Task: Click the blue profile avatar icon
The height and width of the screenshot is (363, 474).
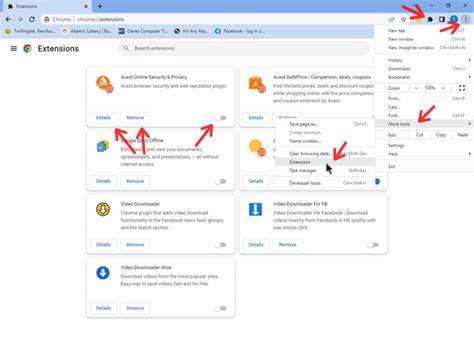Action: 454,19
